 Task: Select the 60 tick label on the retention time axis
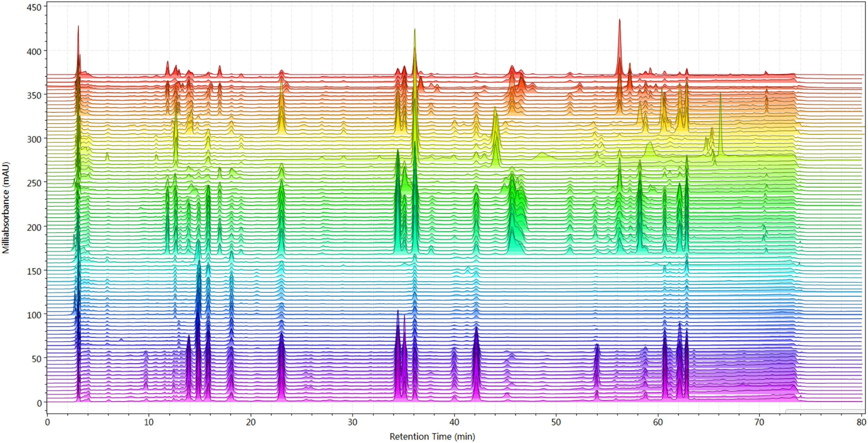658,422
